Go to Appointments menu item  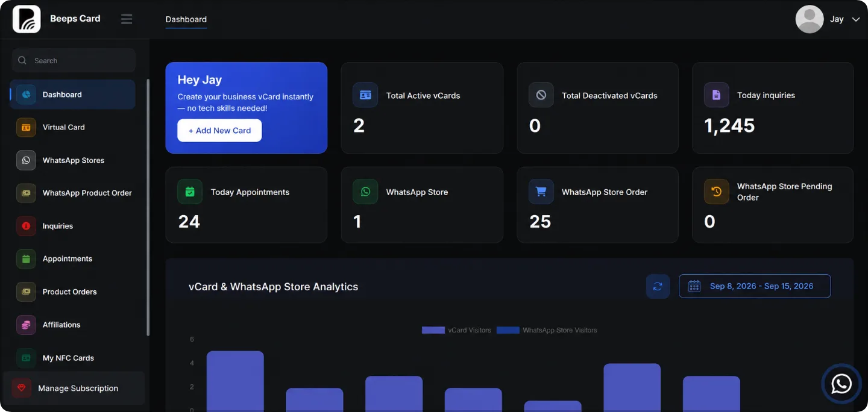click(72, 259)
